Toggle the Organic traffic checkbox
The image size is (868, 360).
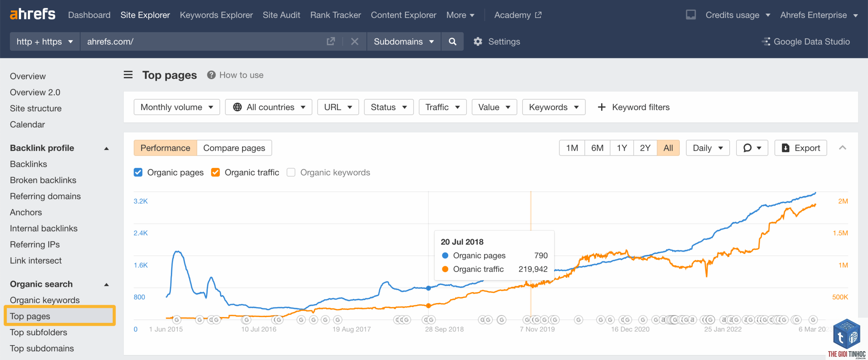215,172
